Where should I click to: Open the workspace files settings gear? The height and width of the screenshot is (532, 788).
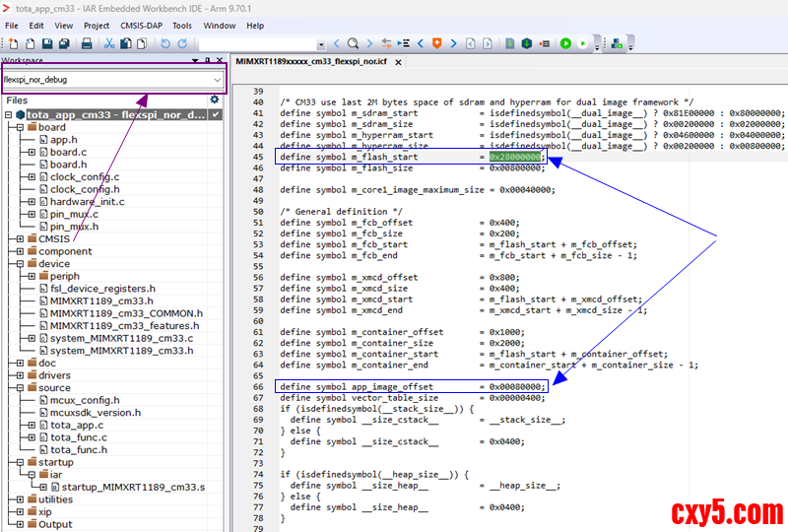214,100
